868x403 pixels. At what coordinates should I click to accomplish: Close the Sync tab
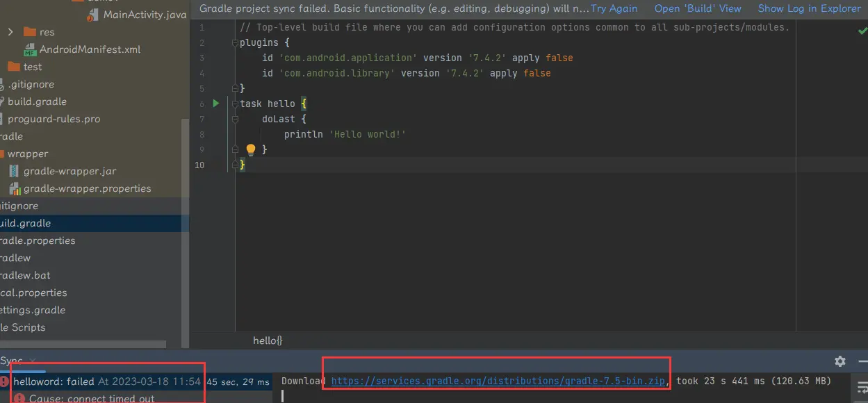coord(33,361)
